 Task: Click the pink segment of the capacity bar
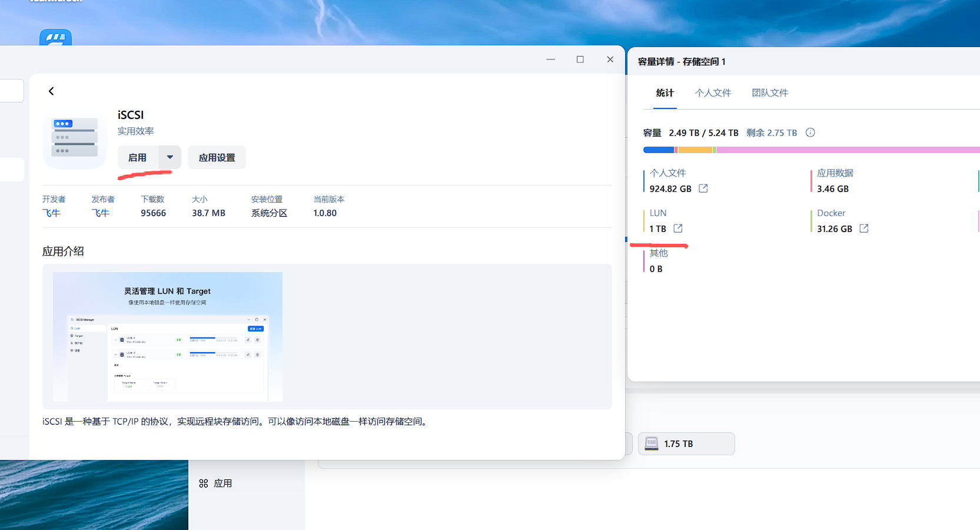tap(848, 150)
